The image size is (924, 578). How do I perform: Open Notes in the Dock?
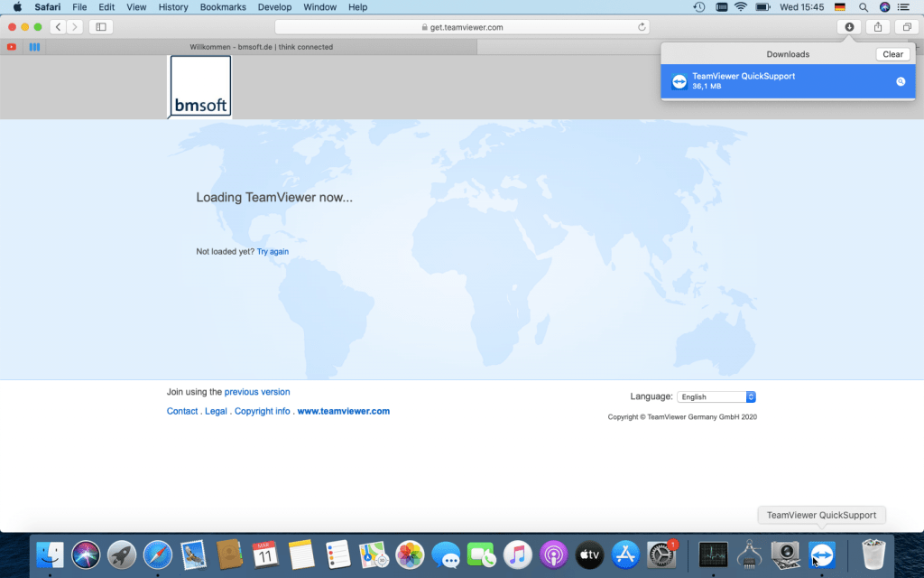pyautogui.click(x=301, y=555)
